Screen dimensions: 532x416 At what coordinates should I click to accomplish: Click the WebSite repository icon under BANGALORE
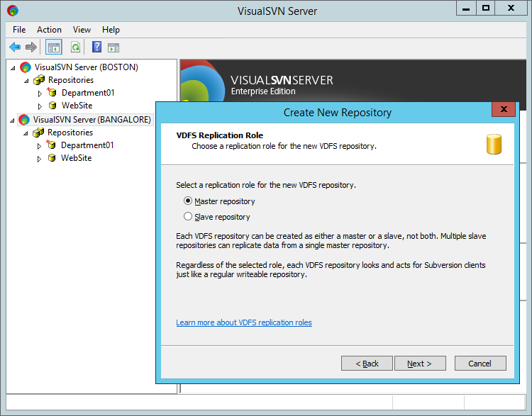point(52,158)
